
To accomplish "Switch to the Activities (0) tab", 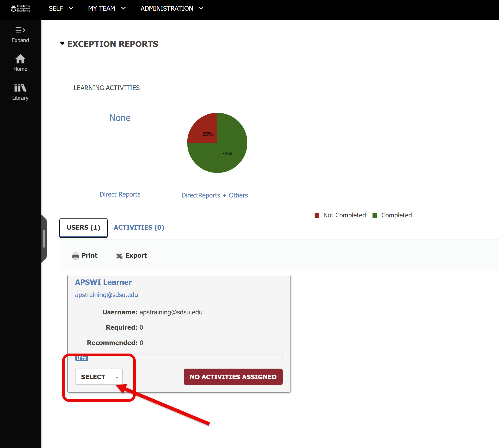I will coord(139,227).
